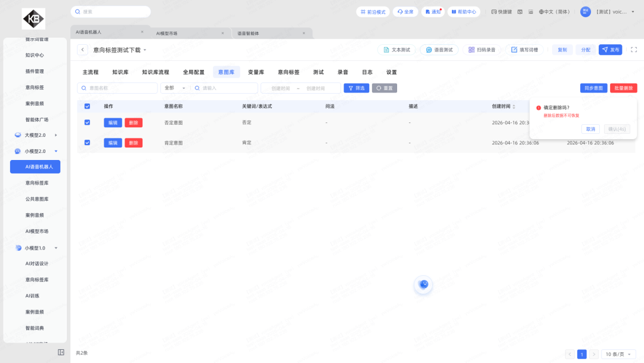Open the 全部 filter dropdown

(175, 88)
